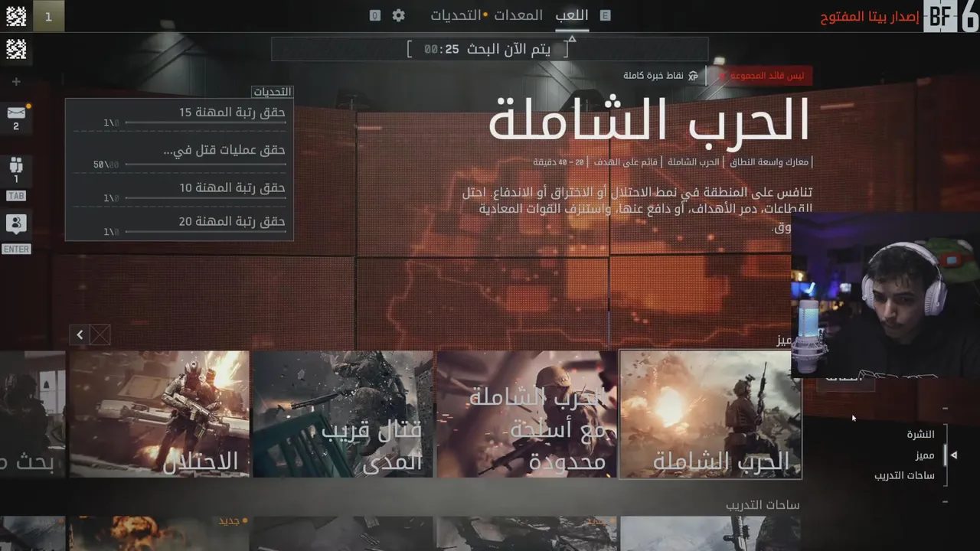
Task: Click the streamer webcam overlay
Action: (x=885, y=295)
